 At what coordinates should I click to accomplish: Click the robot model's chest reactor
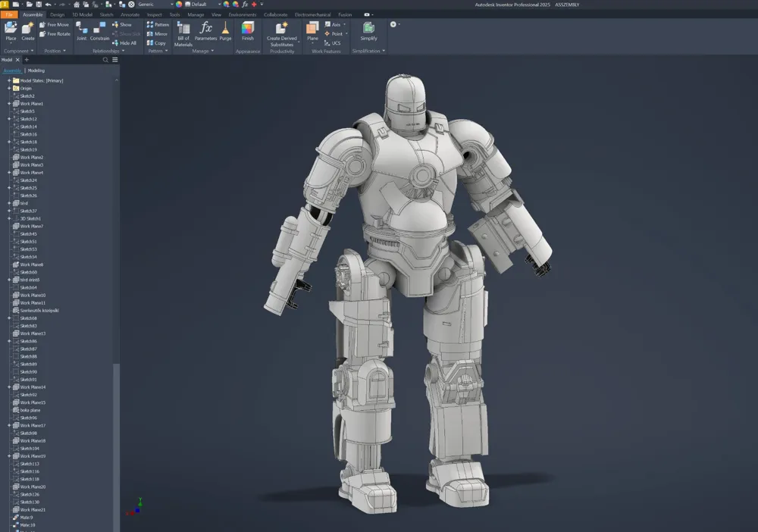pos(423,174)
